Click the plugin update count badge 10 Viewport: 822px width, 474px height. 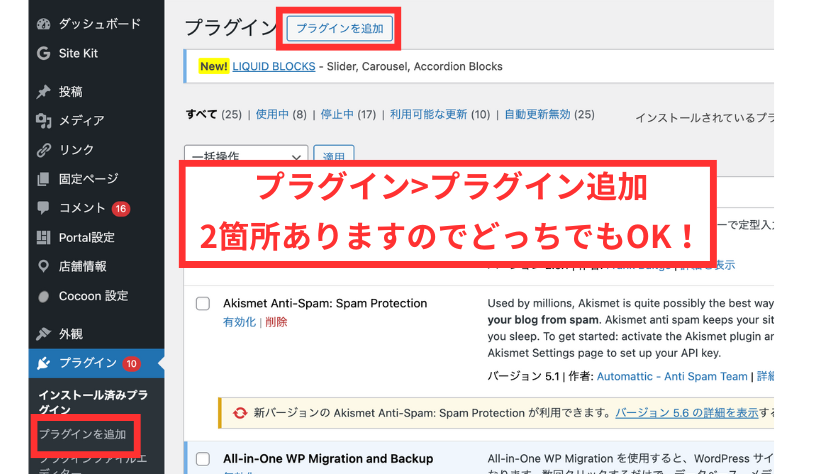(132, 363)
